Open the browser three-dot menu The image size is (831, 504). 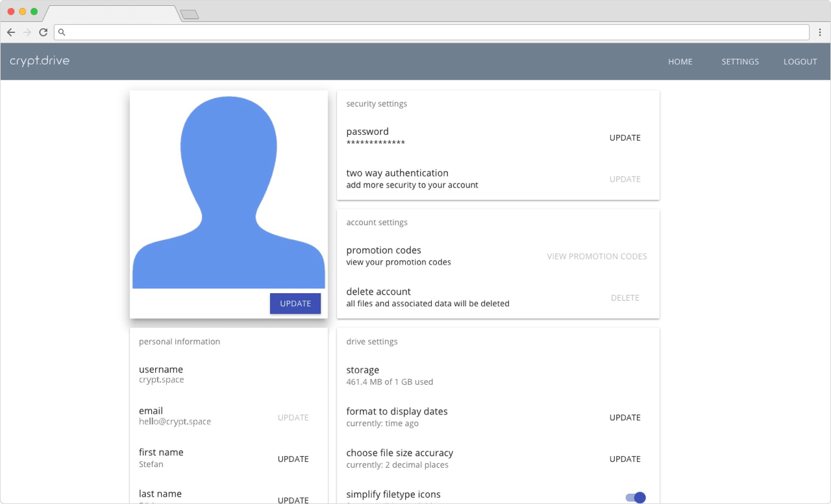pyautogui.click(x=820, y=32)
